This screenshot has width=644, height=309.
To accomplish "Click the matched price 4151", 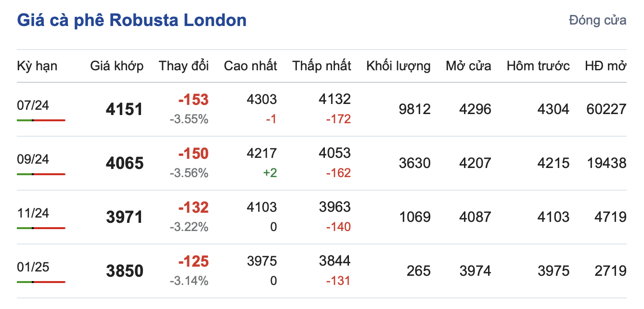I will (x=125, y=110).
